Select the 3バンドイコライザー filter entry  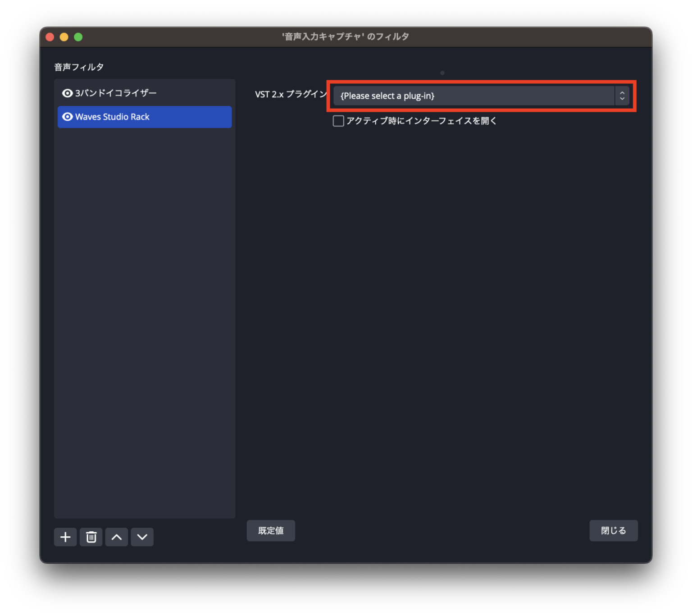pos(116,93)
